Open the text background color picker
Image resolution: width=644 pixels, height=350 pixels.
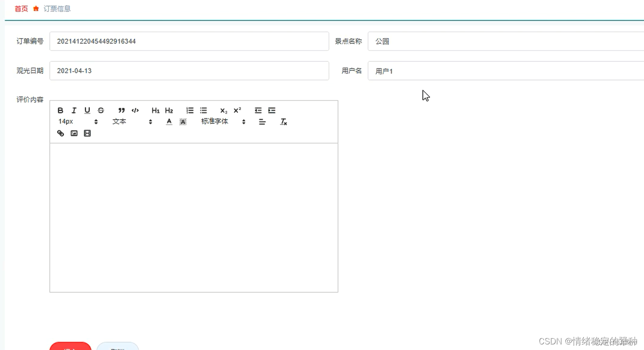tap(183, 121)
